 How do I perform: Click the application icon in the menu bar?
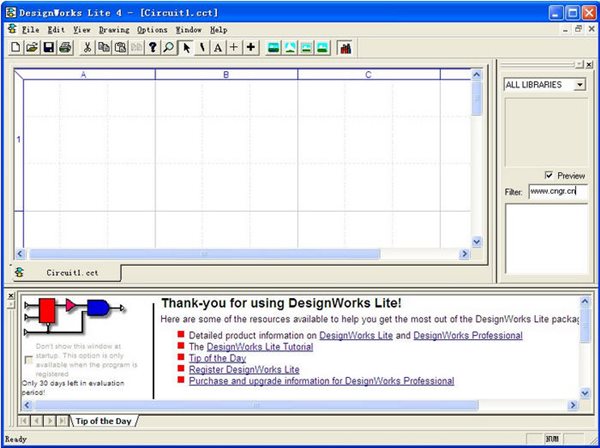12,29
